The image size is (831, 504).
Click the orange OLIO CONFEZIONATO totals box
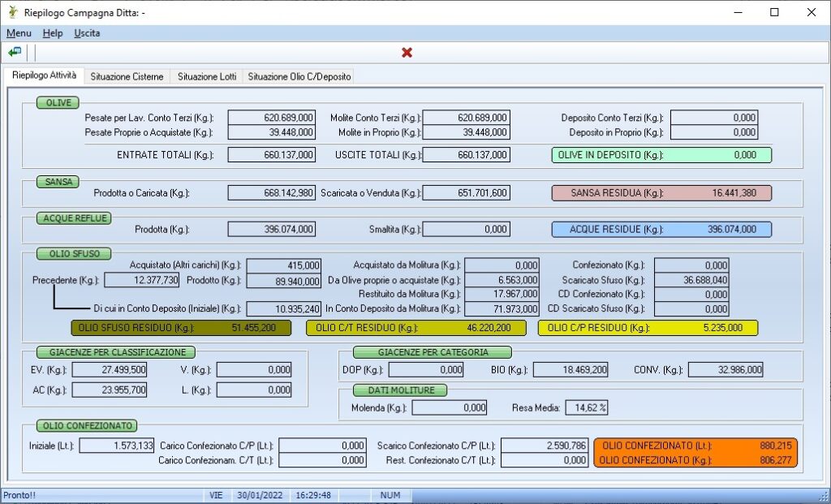(695, 453)
